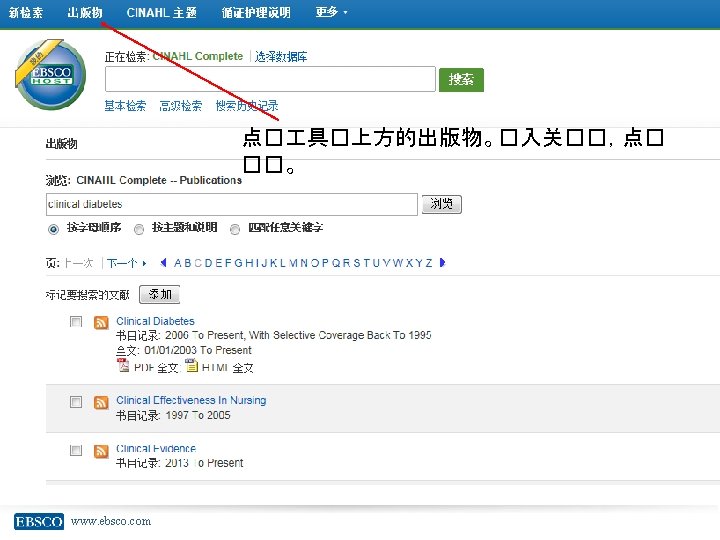Click the publications browse field containing clinical diabetes
The image size is (720, 540).
pos(232,204)
